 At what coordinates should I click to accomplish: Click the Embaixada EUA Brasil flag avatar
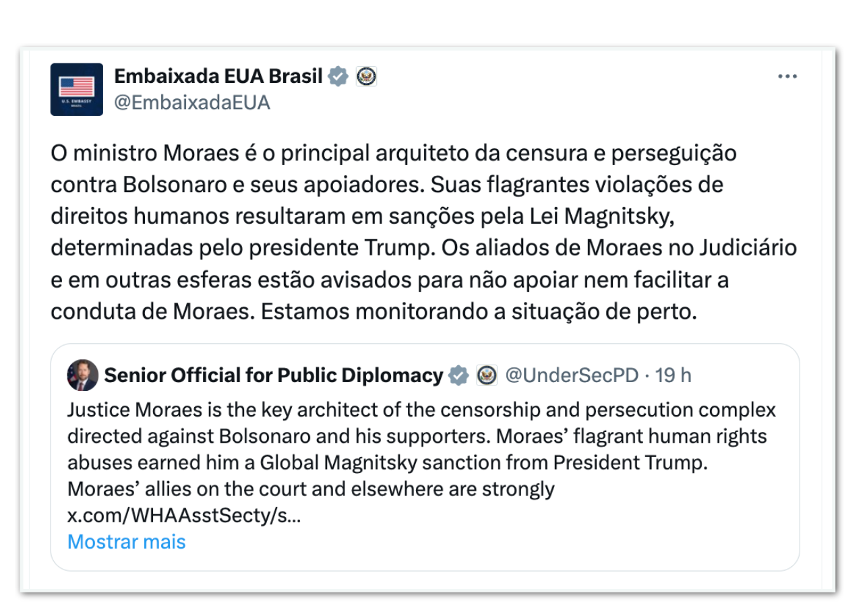coord(77,90)
